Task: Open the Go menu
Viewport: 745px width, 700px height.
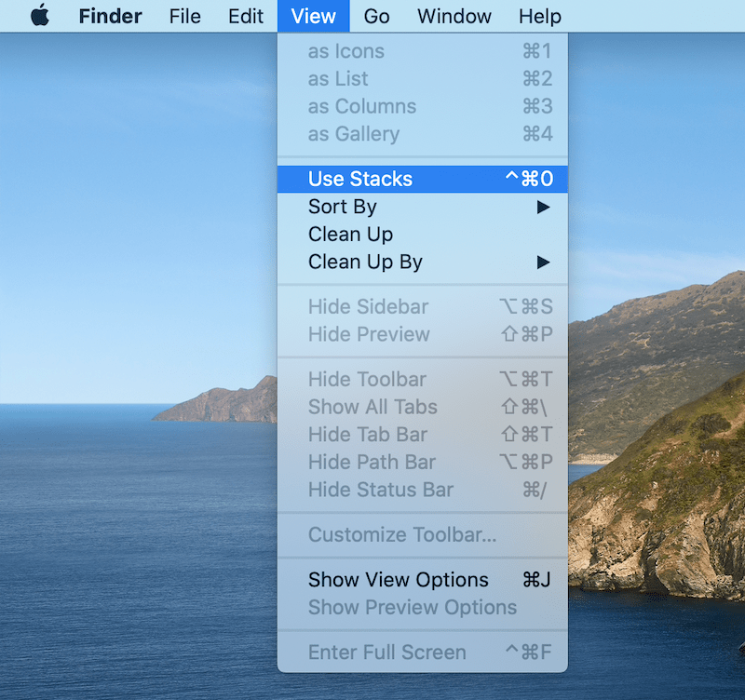Action: [x=377, y=16]
